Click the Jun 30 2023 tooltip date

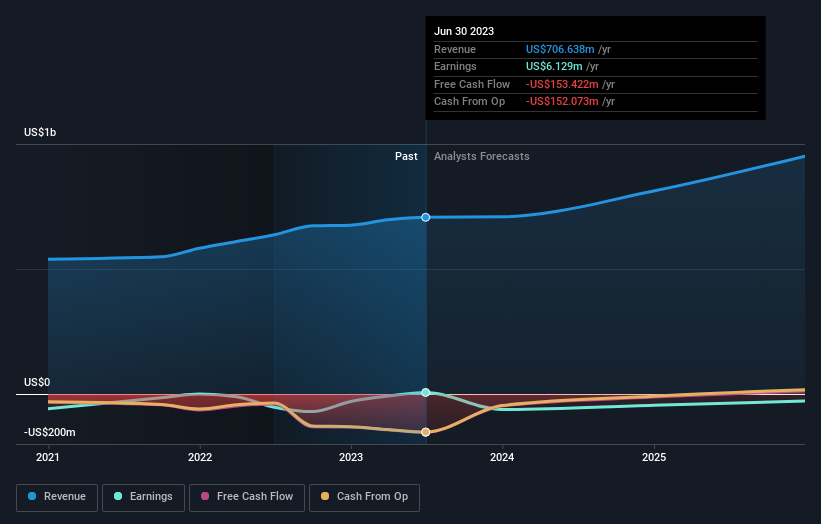click(464, 31)
